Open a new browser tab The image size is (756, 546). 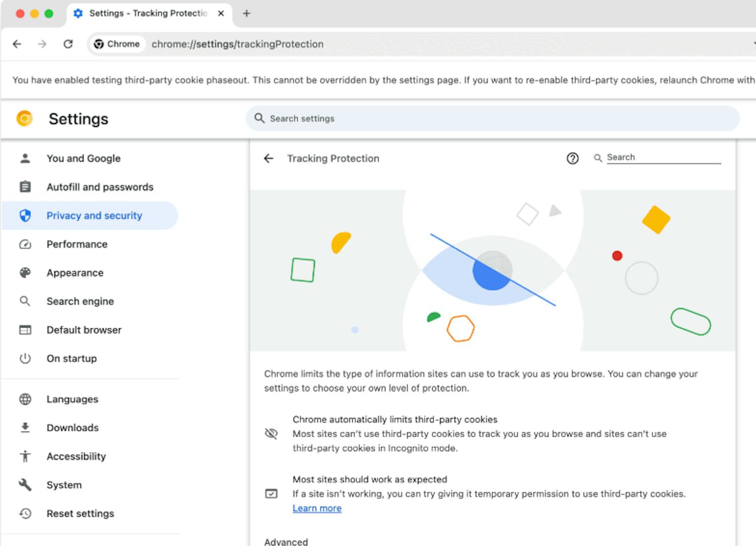246,14
